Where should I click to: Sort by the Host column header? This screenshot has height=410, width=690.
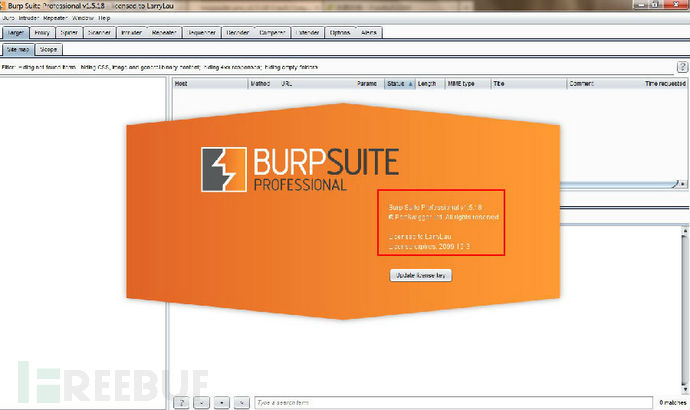tap(210, 84)
